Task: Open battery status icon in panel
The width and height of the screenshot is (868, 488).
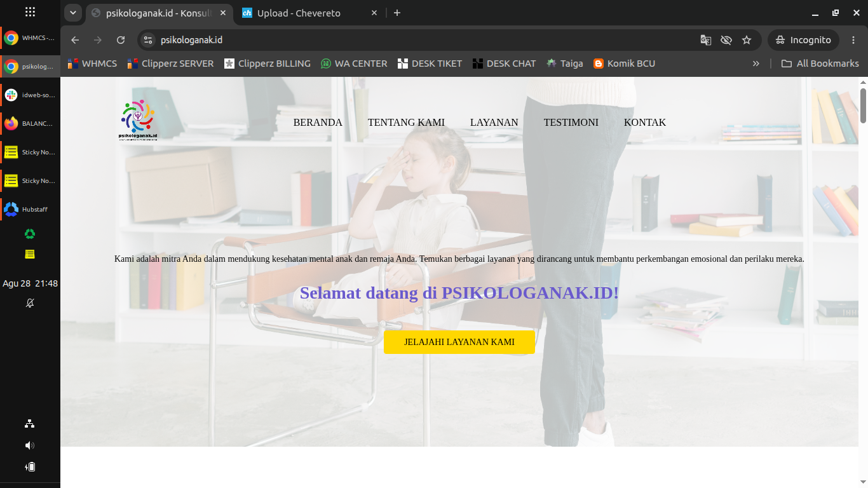Action: (x=30, y=467)
